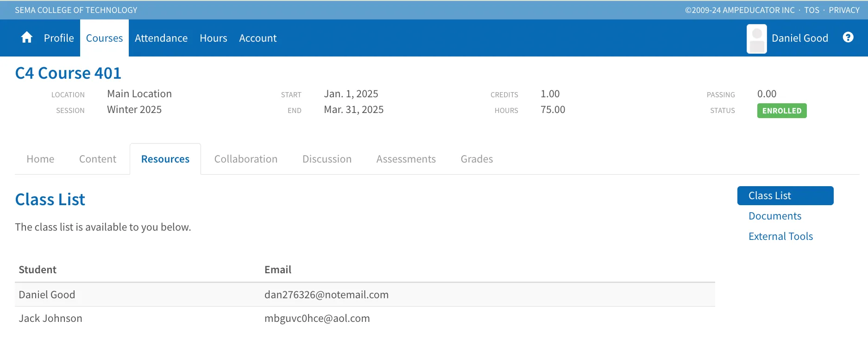Select Class List in the sidebar

tap(786, 195)
